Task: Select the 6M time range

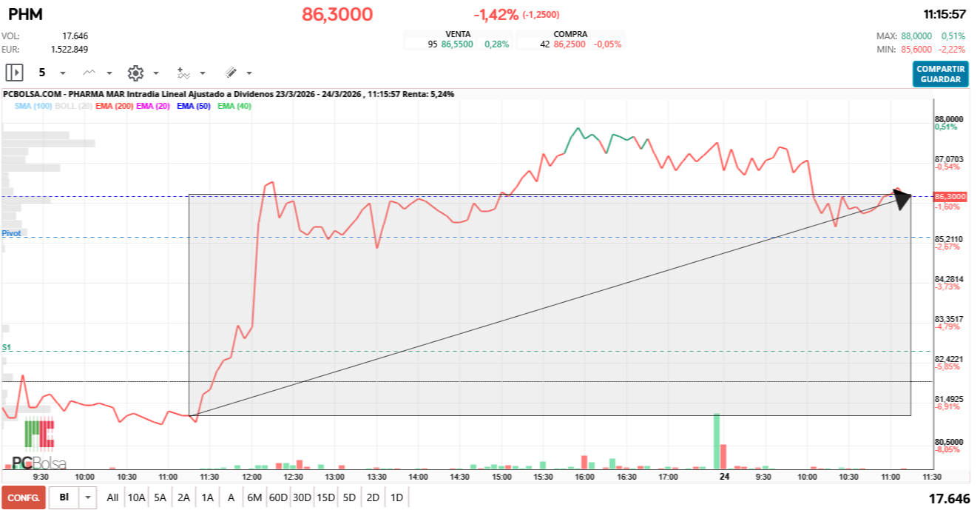Action: (254, 497)
